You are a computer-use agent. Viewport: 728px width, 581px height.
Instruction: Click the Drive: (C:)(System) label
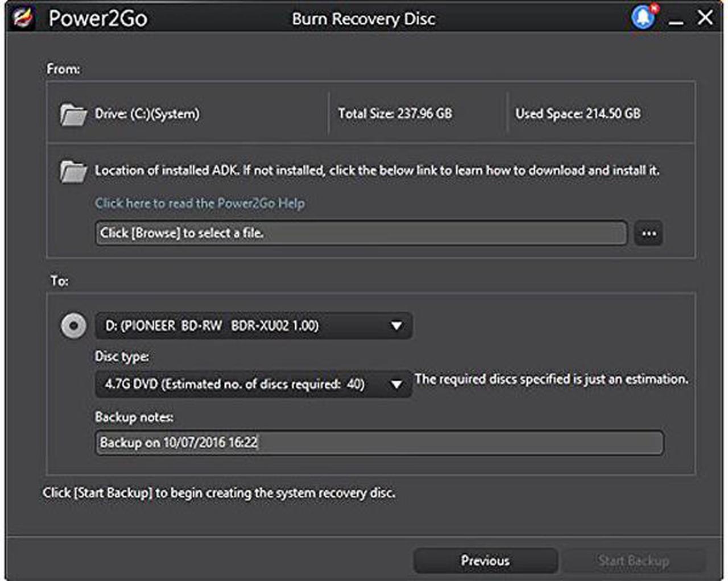pyautogui.click(x=147, y=114)
